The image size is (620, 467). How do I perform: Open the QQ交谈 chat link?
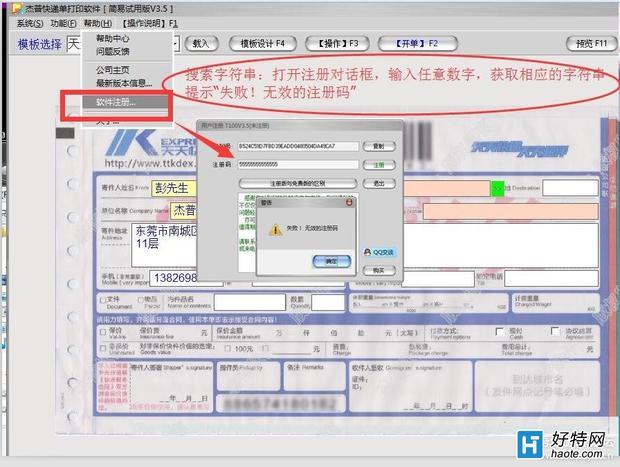coord(379,252)
